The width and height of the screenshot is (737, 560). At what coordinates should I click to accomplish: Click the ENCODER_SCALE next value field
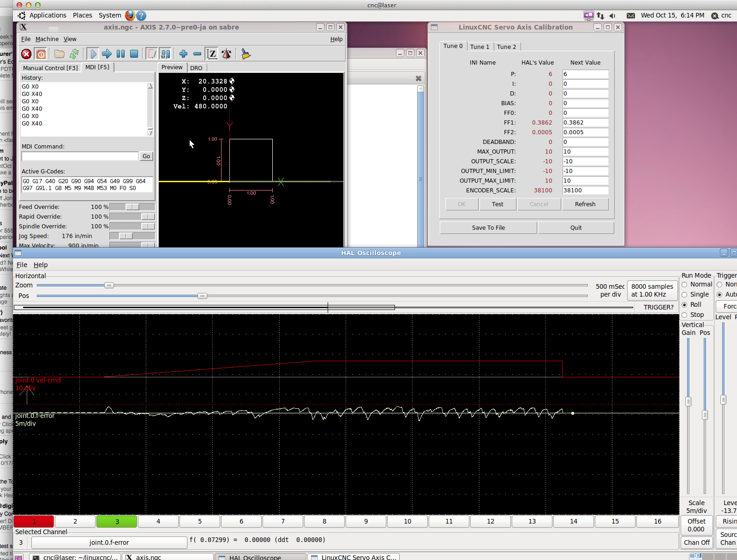[585, 191]
